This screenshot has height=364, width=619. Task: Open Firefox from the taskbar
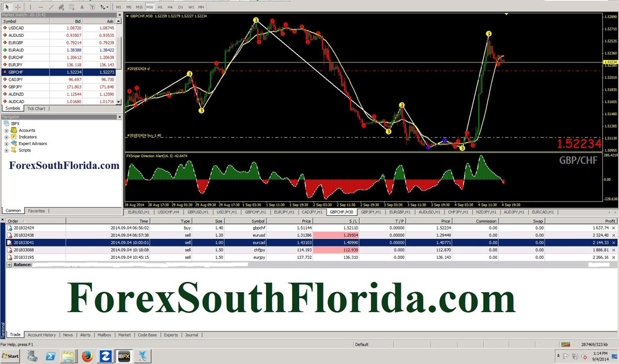point(87,356)
